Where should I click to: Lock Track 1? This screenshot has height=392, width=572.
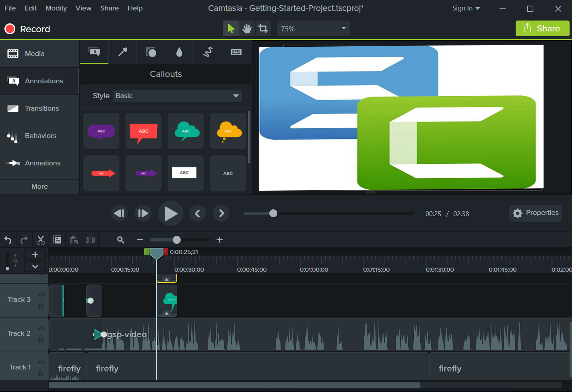tap(41, 373)
